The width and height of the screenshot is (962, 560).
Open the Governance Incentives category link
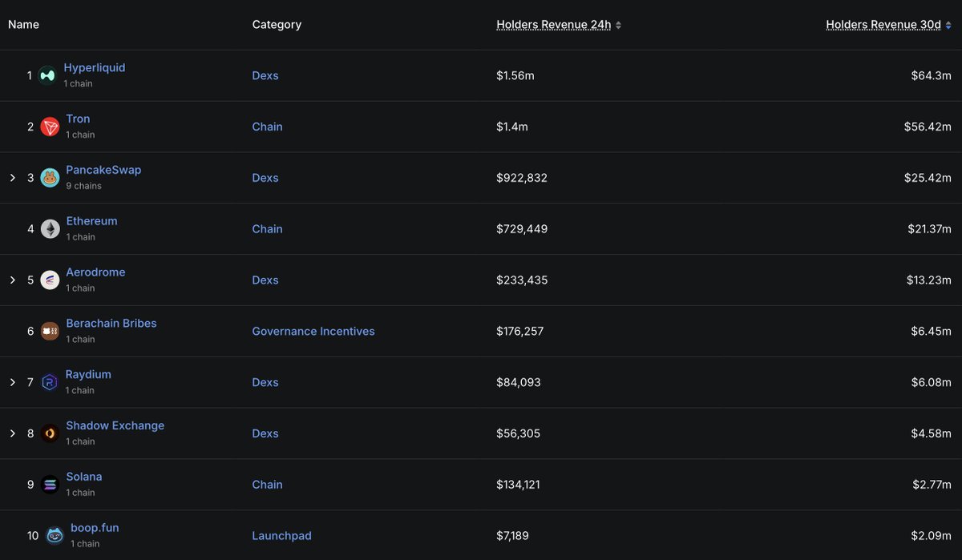point(313,332)
